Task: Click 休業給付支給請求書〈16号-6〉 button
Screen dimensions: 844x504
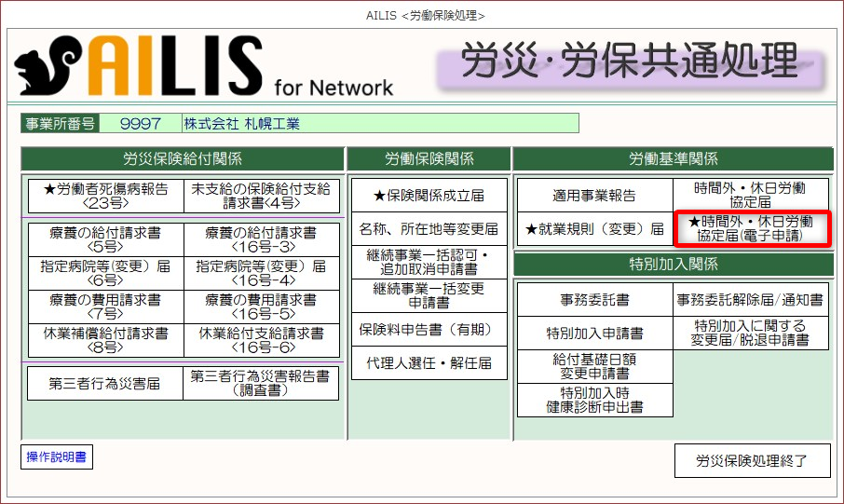Action: coord(261,340)
